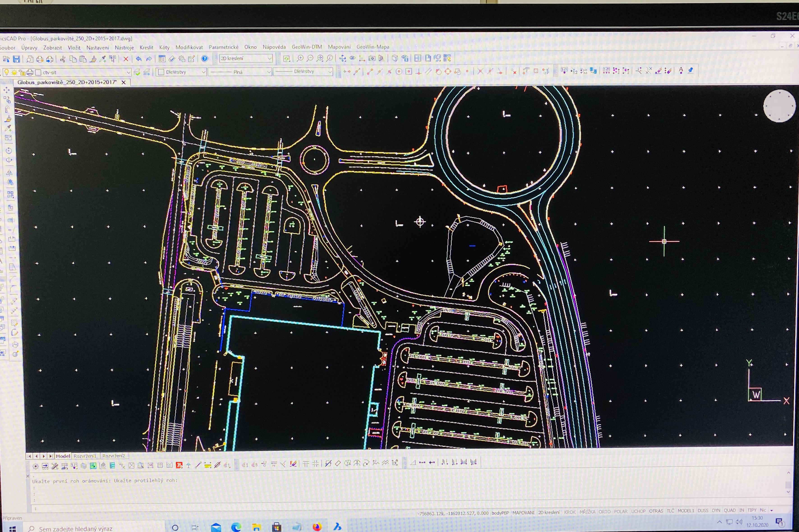Open Firefox from the Windows taskbar
Screen dimensions: 799x532
[317, 527]
